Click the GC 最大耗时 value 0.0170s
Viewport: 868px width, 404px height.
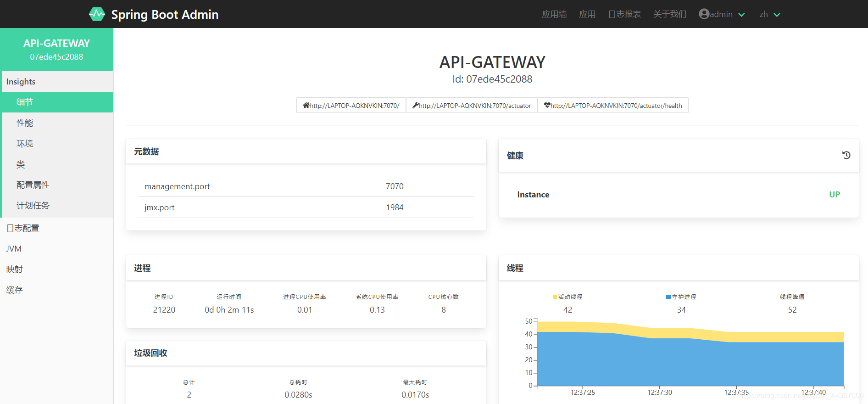(415, 395)
